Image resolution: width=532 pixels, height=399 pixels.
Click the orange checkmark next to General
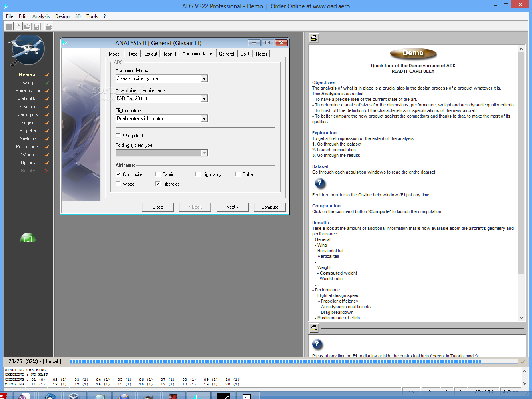click(47, 75)
